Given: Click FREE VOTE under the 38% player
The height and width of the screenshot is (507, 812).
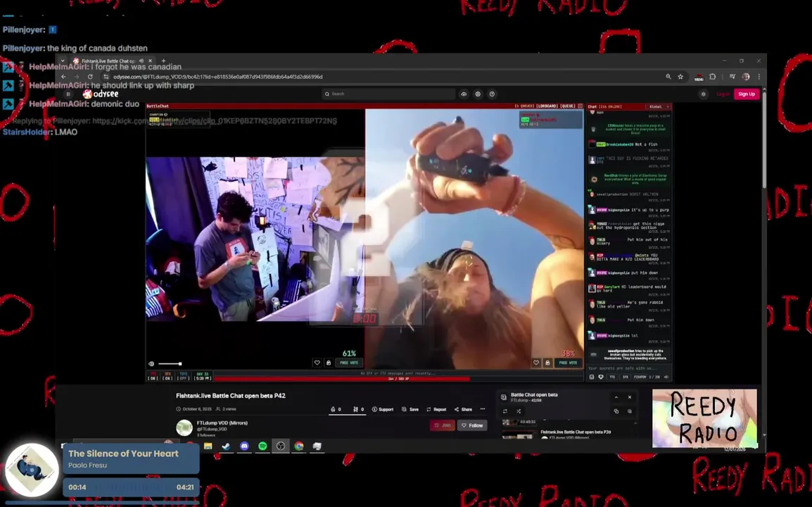Looking at the screenshot, I should pyautogui.click(x=568, y=363).
